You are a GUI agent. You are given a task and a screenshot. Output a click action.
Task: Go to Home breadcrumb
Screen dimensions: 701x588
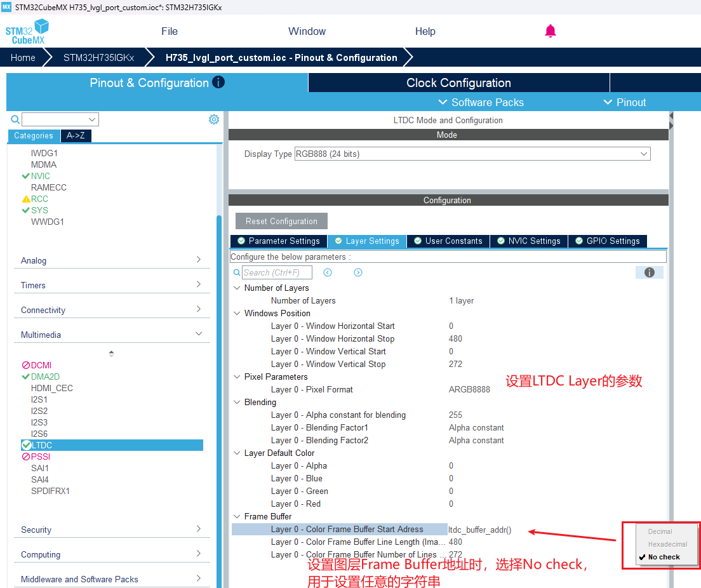(x=23, y=58)
